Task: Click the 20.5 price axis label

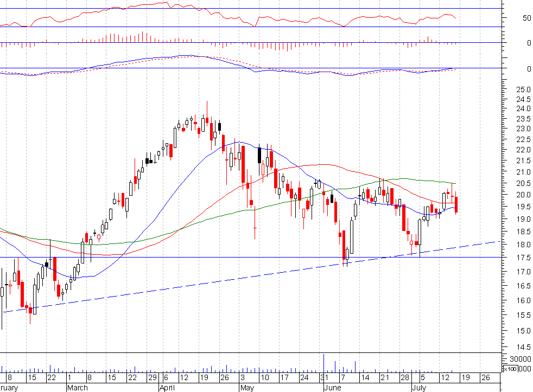Action: point(523,183)
